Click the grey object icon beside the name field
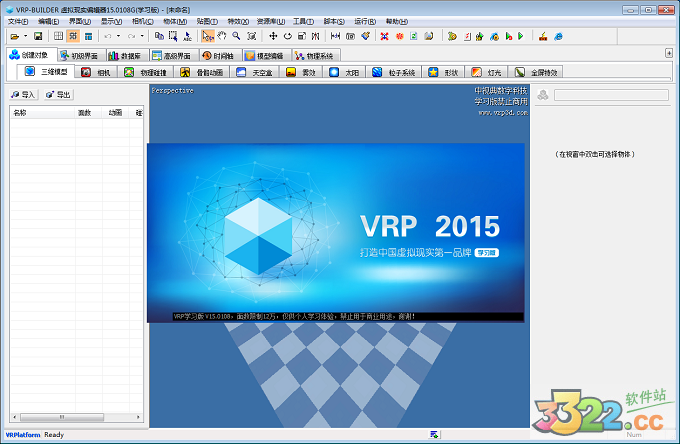680x444 pixels. click(x=543, y=95)
